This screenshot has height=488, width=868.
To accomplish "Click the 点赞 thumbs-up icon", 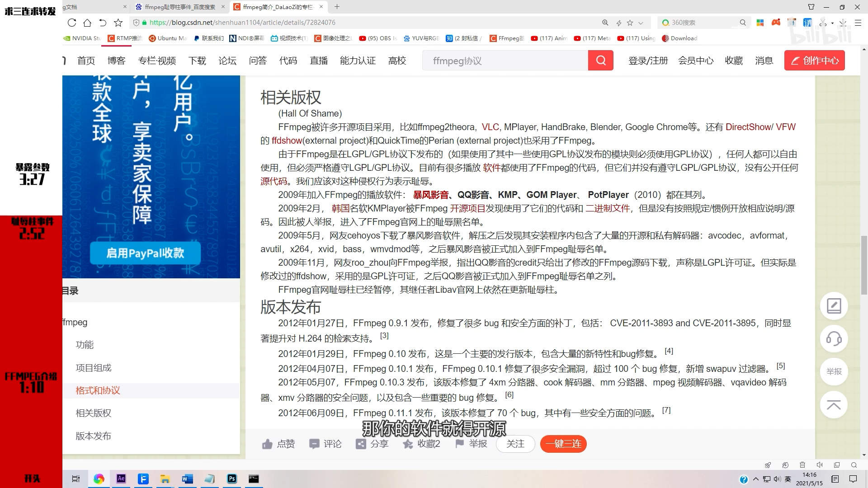I will [x=267, y=444].
